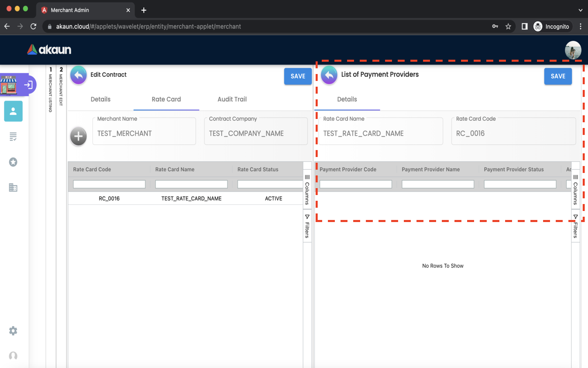The height and width of the screenshot is (368, 588).
Task: Select the Details tab in Edit Contract
Action: tap(100, 99)
